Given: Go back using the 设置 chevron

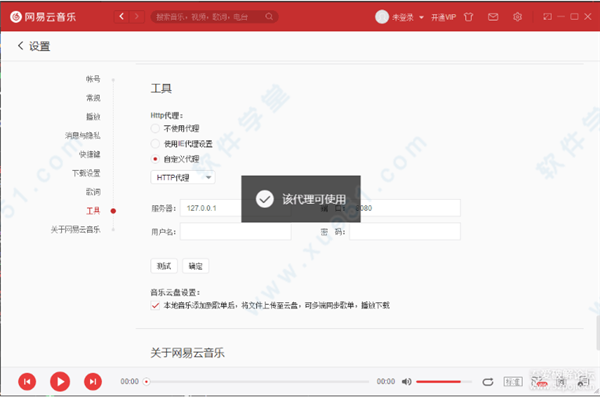Looking at the screenshot, I should [20, 46].
